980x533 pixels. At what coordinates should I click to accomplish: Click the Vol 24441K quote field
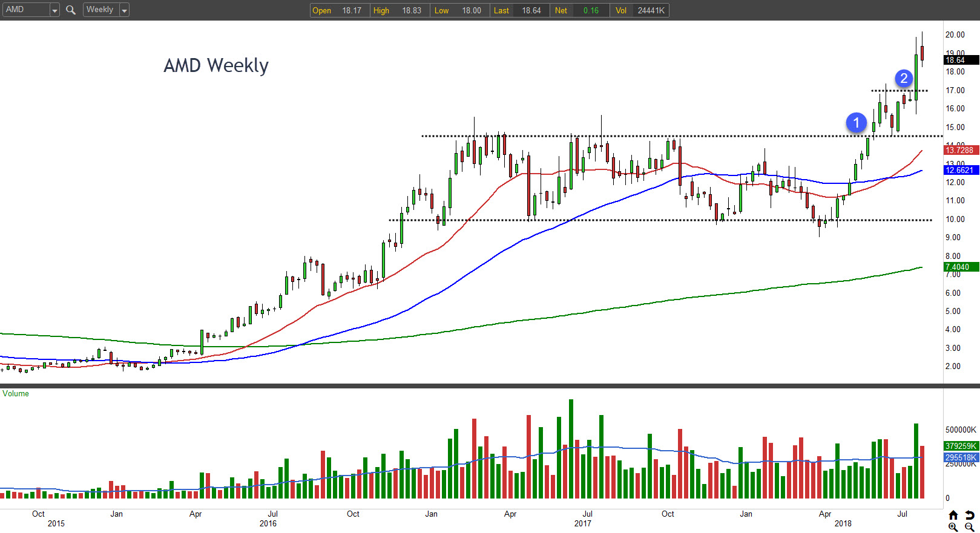pyautogui.click(x=639, y=10)
